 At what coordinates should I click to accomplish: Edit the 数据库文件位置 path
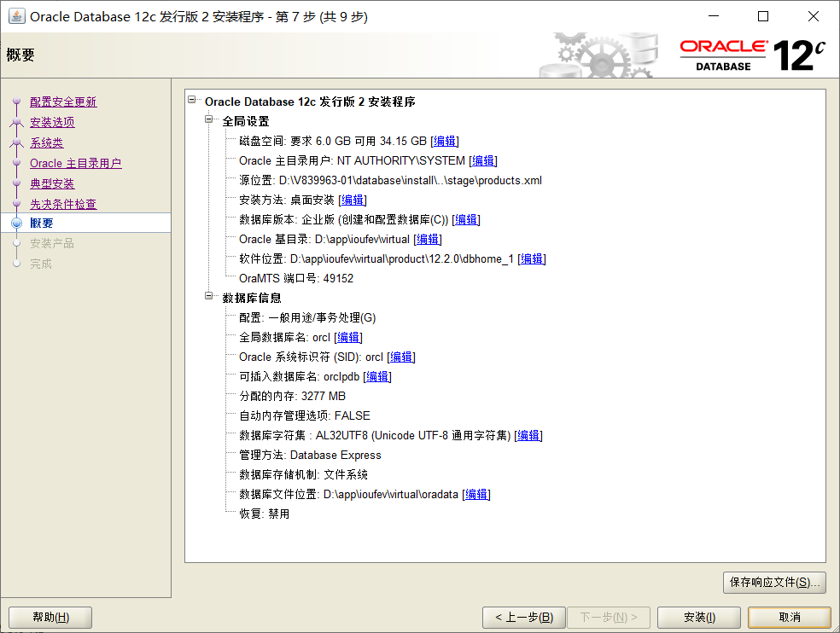(476, 494)
